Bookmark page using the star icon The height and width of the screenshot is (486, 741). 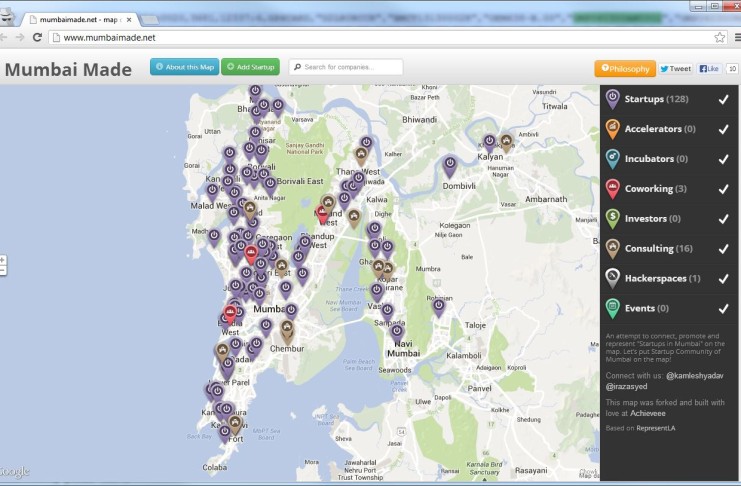[719, 37]
